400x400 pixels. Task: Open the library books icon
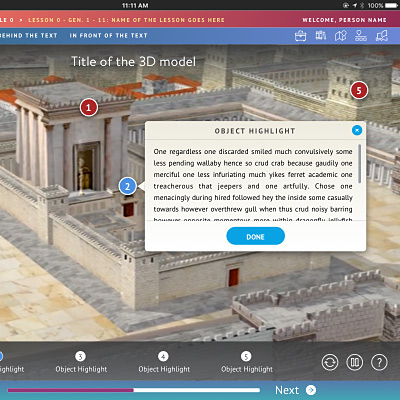pos(321,35)
